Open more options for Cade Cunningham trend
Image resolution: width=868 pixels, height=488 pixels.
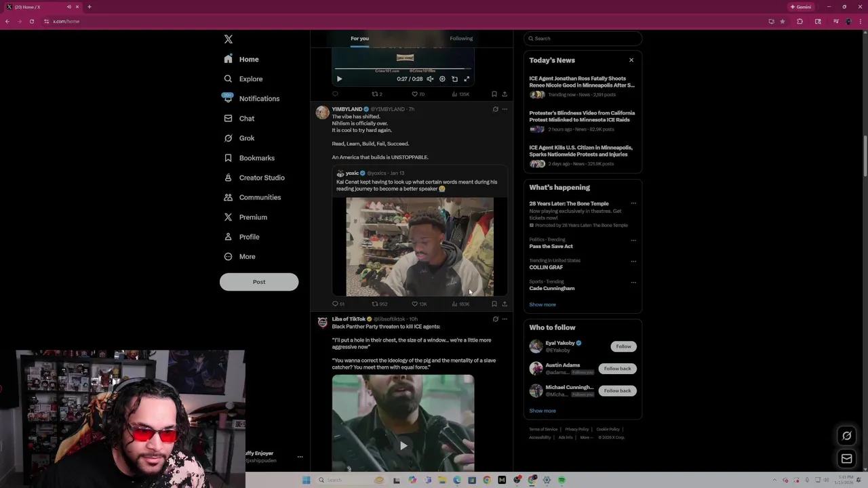(633, 282)
